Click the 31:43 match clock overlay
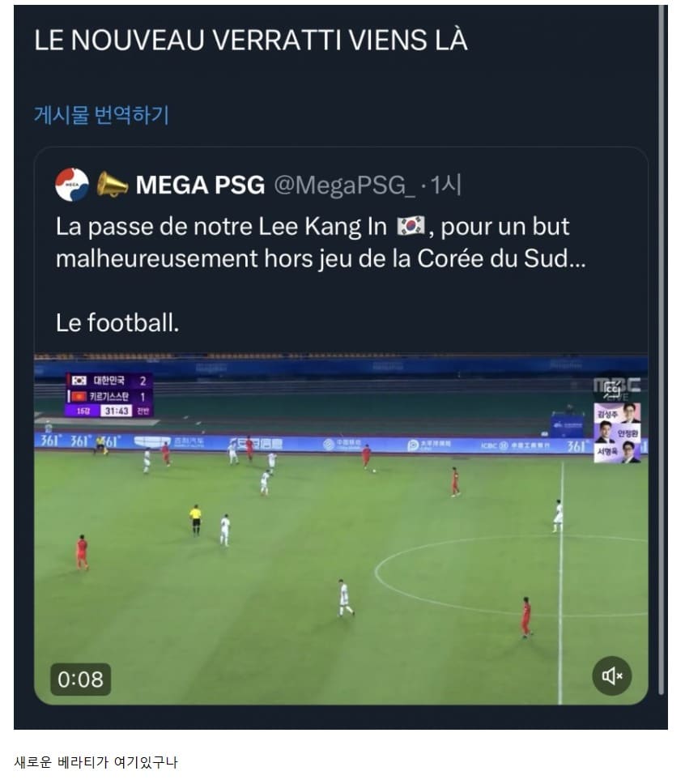Viewport: 685px width, 784px height. pyautogui.click(x=117, y=411)
